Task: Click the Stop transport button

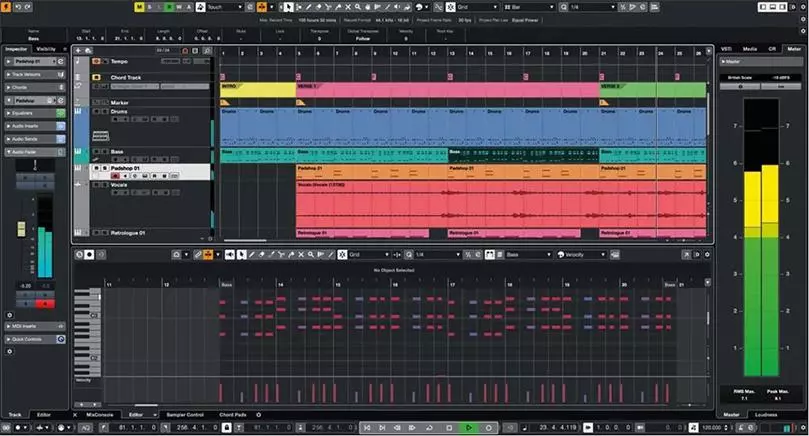Action: (449, 428)
